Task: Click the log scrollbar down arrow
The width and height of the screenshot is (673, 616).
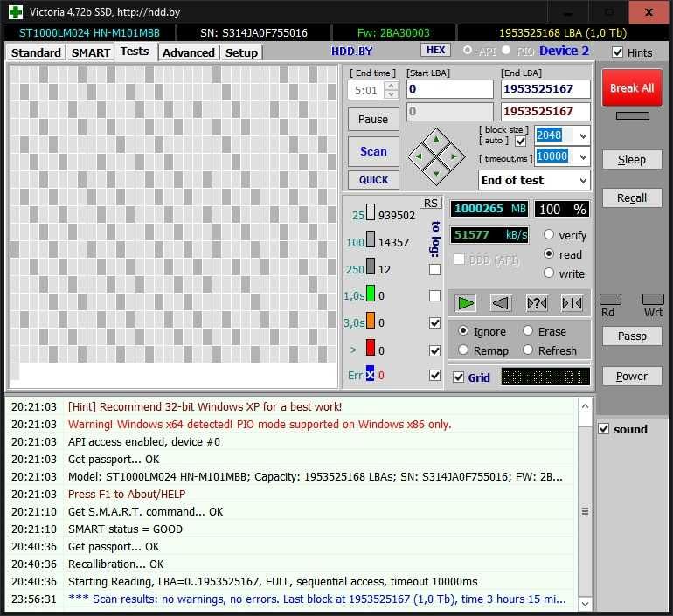Action: coord(585,604)
